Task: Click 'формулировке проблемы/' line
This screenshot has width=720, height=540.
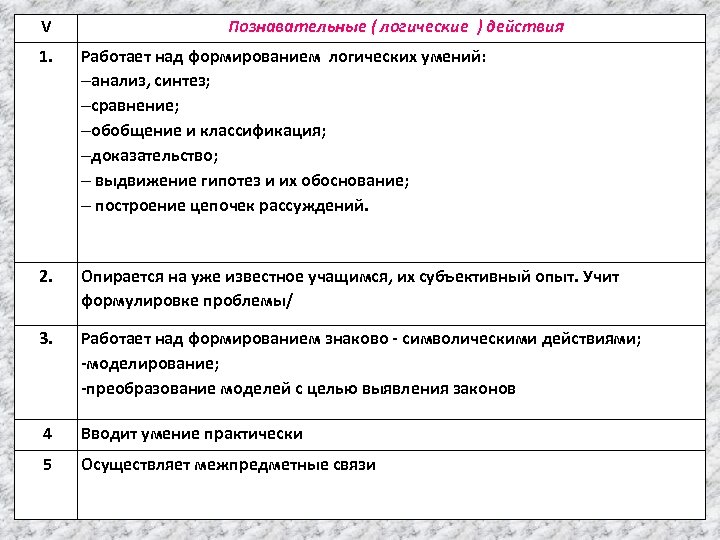Action: [186, 301]
